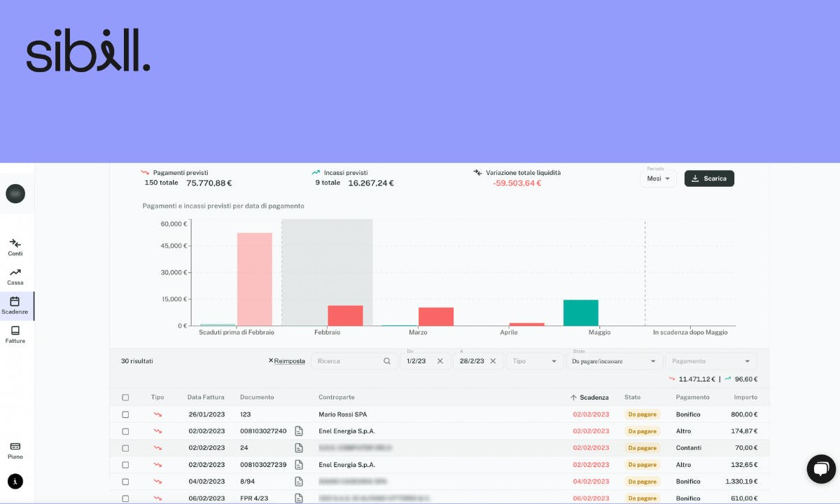Sort by the Documento column header
Screen dimensions: 840x504
coord(257,398)
